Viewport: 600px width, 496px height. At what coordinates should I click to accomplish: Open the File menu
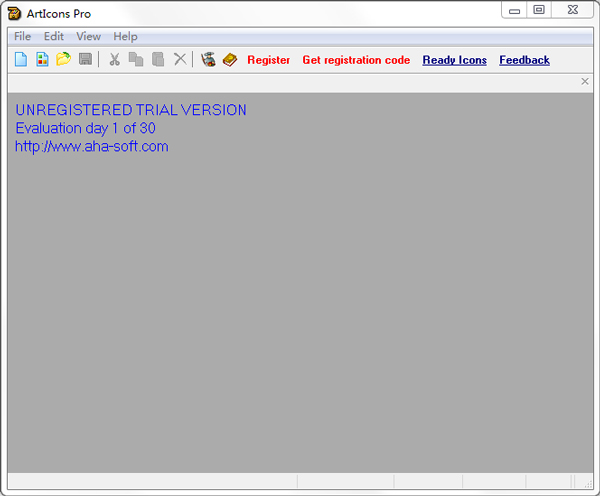tap(22, 36)
